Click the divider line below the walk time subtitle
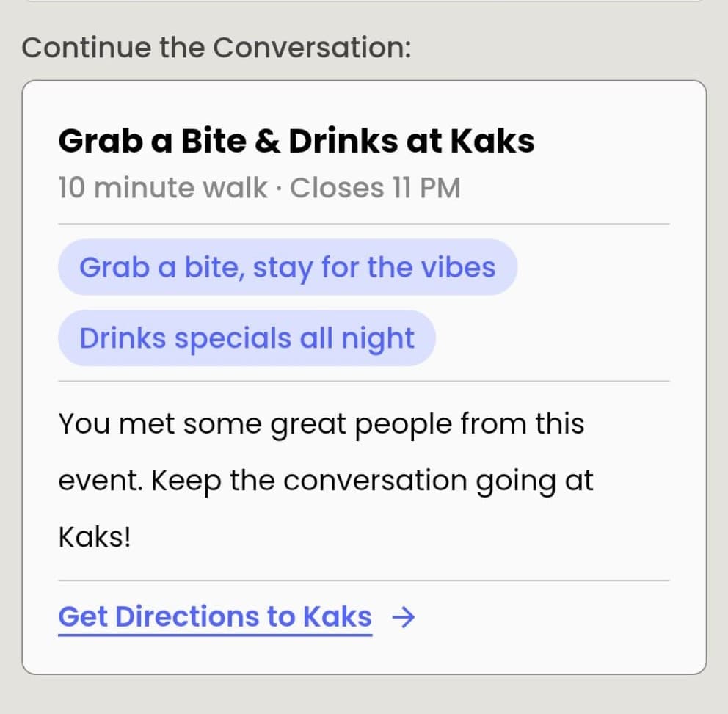 click(x=363, y=224)
